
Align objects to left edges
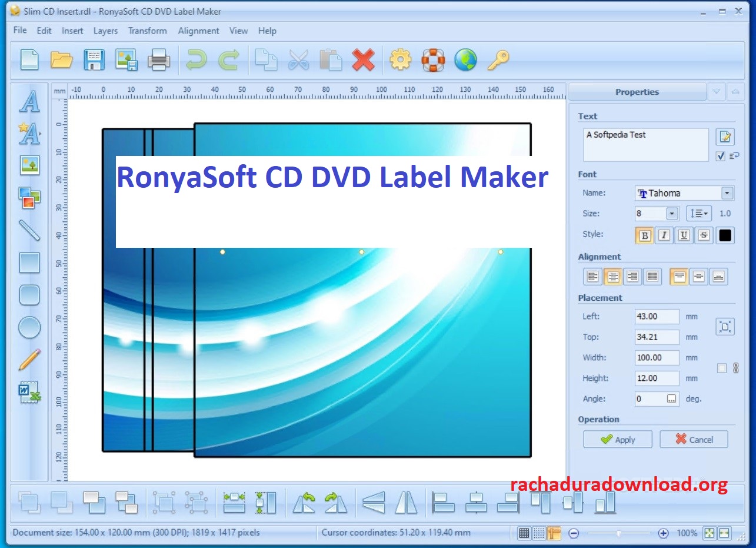[444, 502]
